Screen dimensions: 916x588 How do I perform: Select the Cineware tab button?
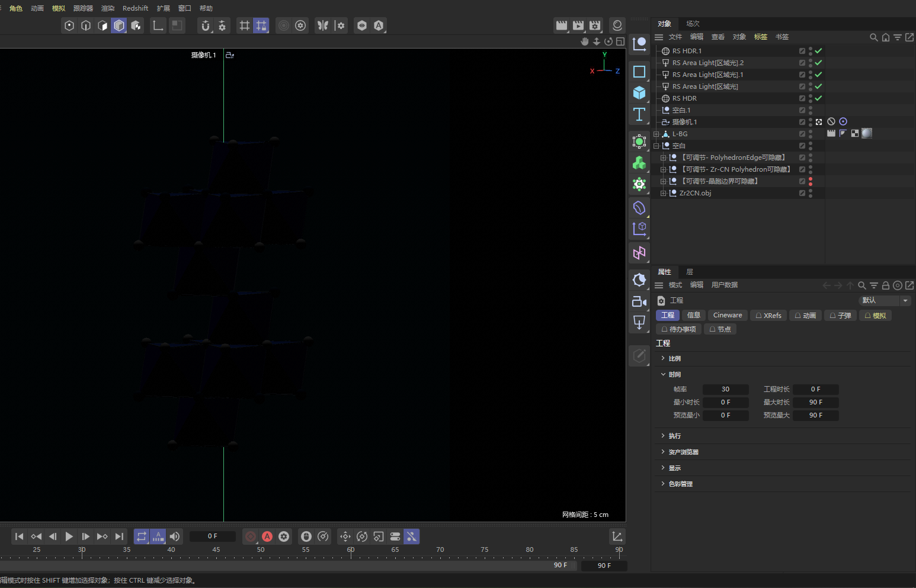tap(727, 315)
